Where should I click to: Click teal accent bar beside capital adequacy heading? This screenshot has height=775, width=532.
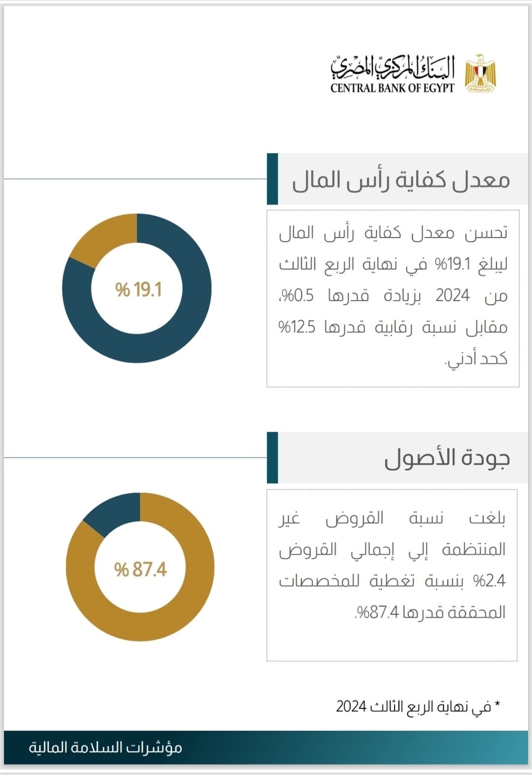coord(272,179)
